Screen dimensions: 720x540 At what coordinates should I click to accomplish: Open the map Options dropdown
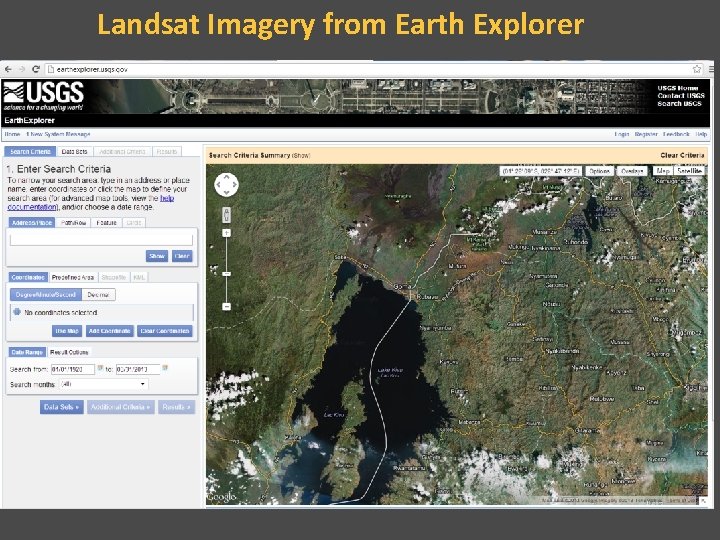click(x=599, y=171)
